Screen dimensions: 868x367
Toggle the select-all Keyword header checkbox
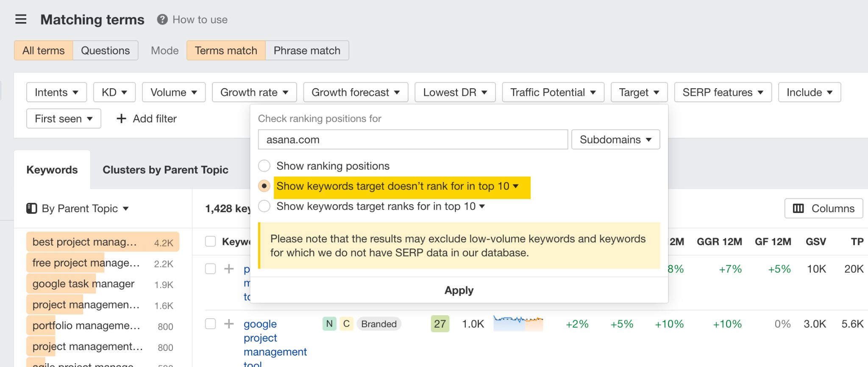[x=210, y=241]
